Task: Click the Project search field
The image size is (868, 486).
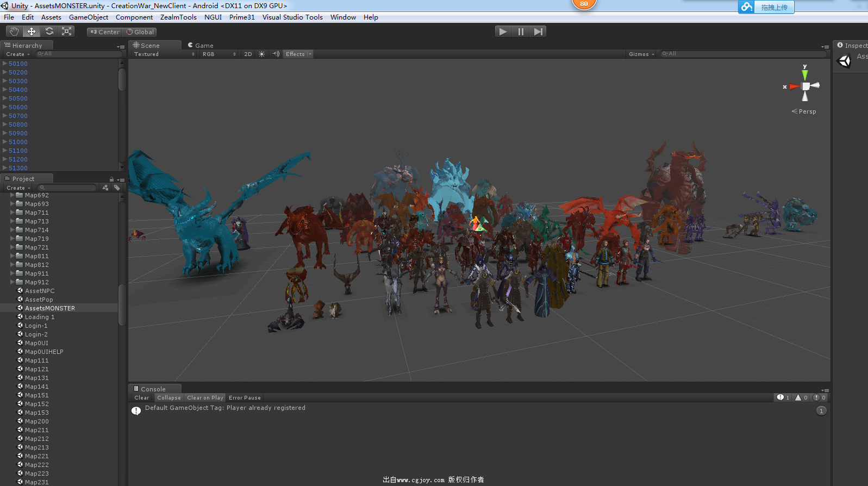Action: 67,188
